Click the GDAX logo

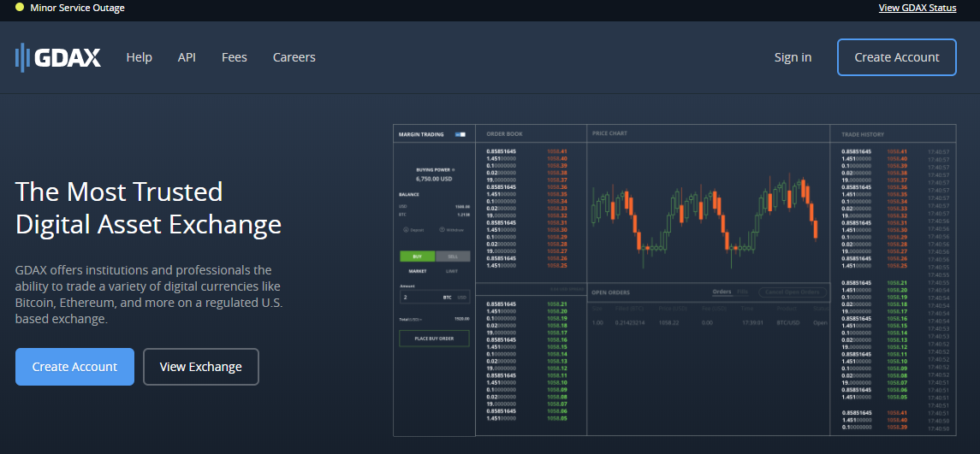coord(58,57)
